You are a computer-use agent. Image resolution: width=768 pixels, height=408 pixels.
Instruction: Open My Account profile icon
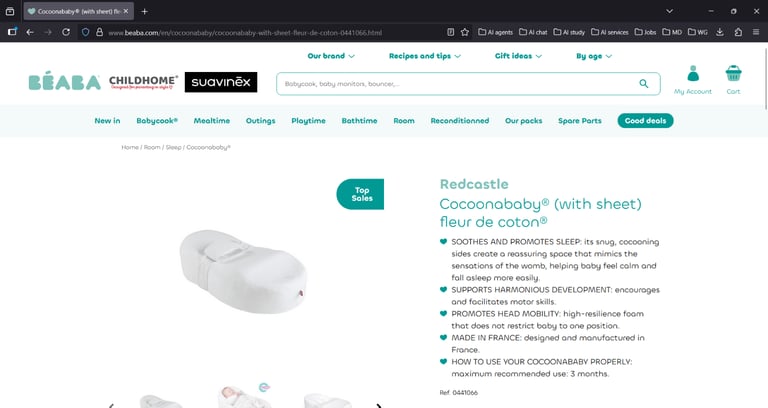coord(693,74)
